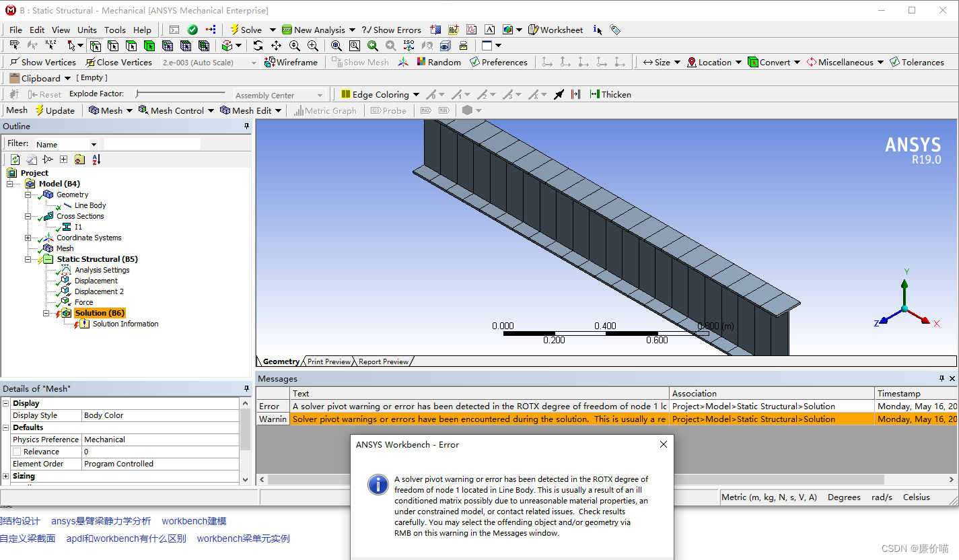Image resolution: width=959 pixels, height=560 pixels.
Task: Activate the Body selection filter
Action: pyautogui.click(x=149, y=46)
